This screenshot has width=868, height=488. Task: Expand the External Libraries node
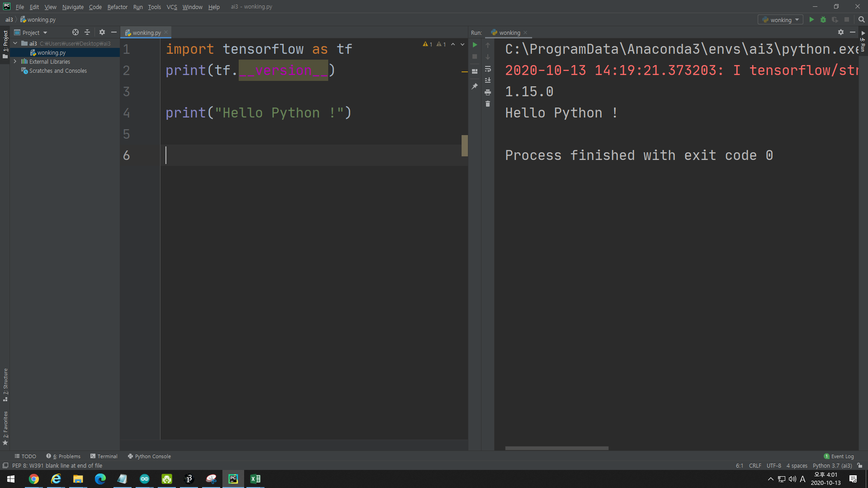click(x=15, y=61)
